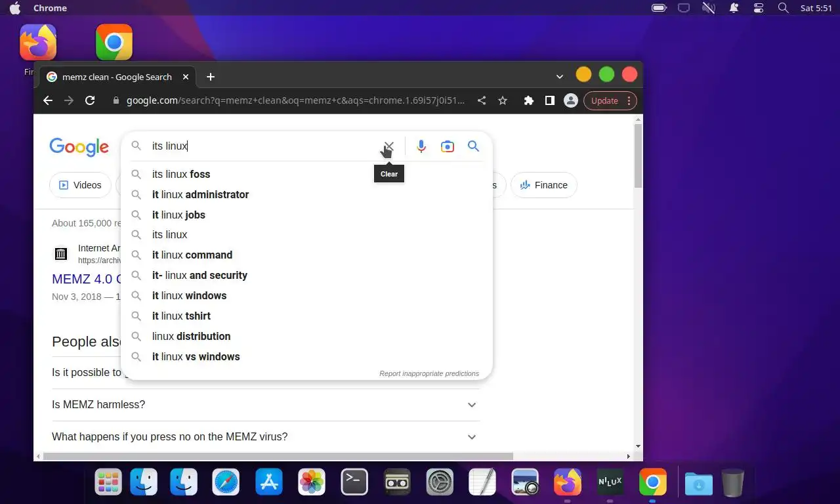Reload the page in Chrome
This screenshot has height=504, width=840.
point(90,100)
